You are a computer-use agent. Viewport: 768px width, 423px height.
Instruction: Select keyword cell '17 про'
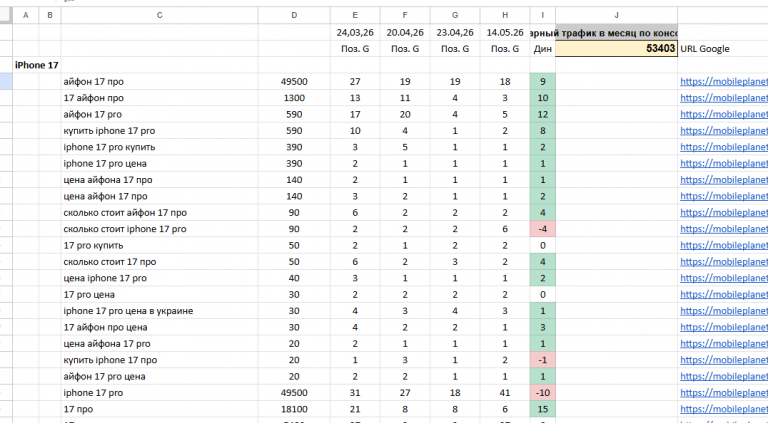coord(160,409)
